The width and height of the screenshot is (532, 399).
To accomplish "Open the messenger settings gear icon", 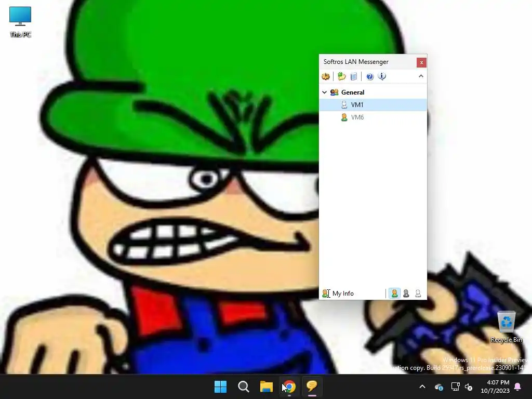I will pyautogui.click(x=326, y=76).
